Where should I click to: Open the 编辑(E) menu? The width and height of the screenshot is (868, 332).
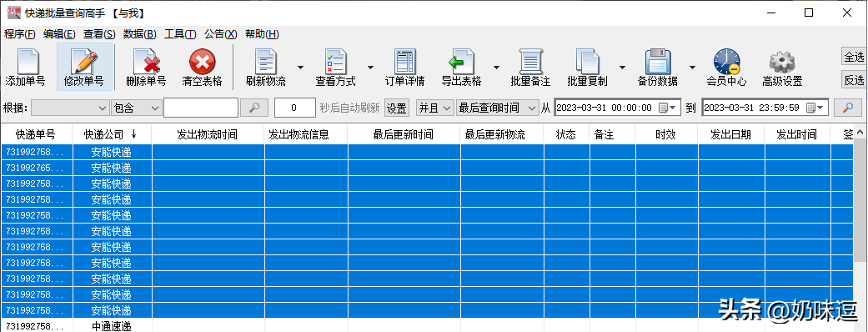59,34
